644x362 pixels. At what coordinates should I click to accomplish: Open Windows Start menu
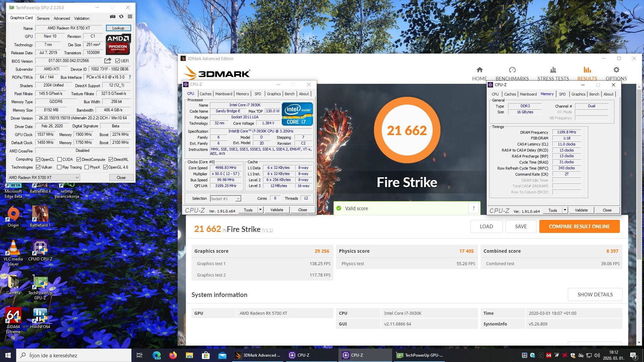click(x=8, y=355)
